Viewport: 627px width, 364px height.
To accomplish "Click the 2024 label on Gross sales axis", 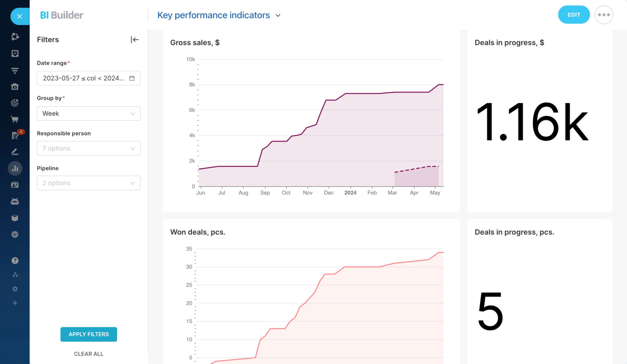I will [x=350, y=193].
